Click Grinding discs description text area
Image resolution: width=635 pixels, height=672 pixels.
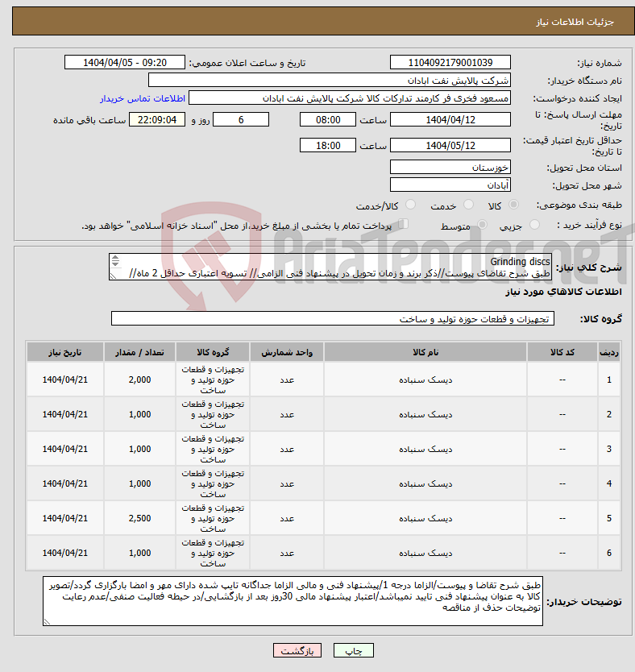(x=330, y=267)
